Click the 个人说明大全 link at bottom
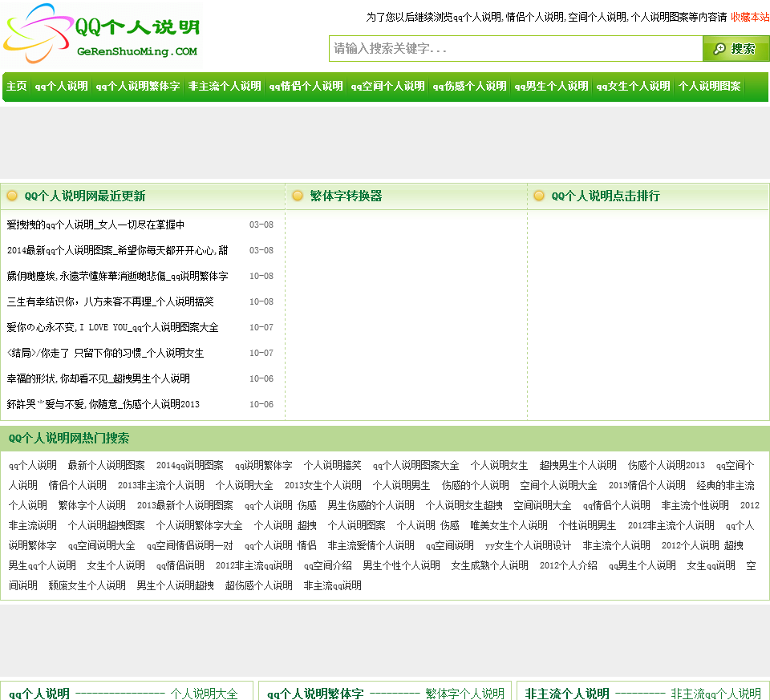Screen dimensions: 770x700 click(x=205, y=694)
